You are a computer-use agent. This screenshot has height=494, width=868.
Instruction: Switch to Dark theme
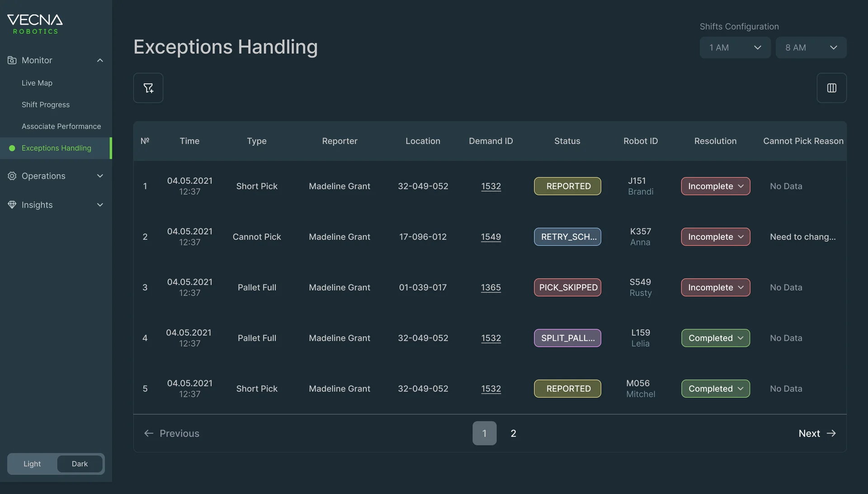click(80, 464)
